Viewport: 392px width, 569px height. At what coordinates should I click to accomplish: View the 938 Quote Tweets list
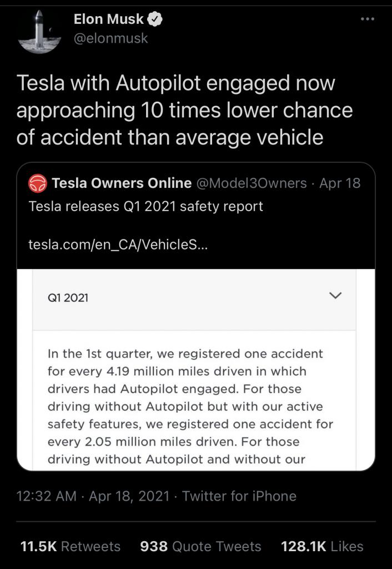[200, 546]
